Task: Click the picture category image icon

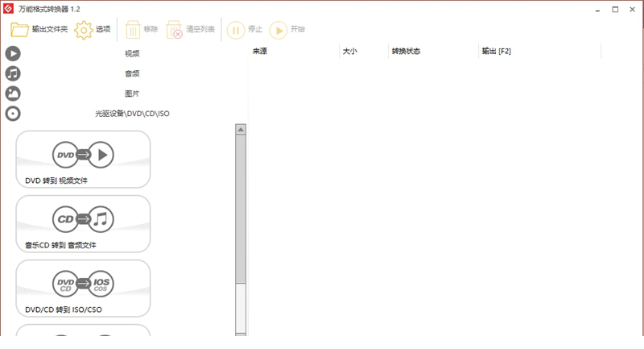Action: [13, 93]
